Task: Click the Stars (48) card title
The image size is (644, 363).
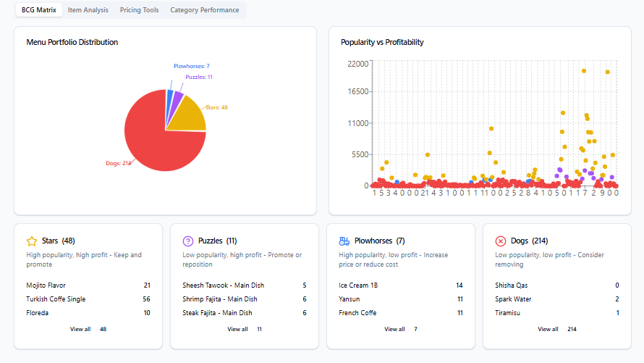Action: coord(59,241)
